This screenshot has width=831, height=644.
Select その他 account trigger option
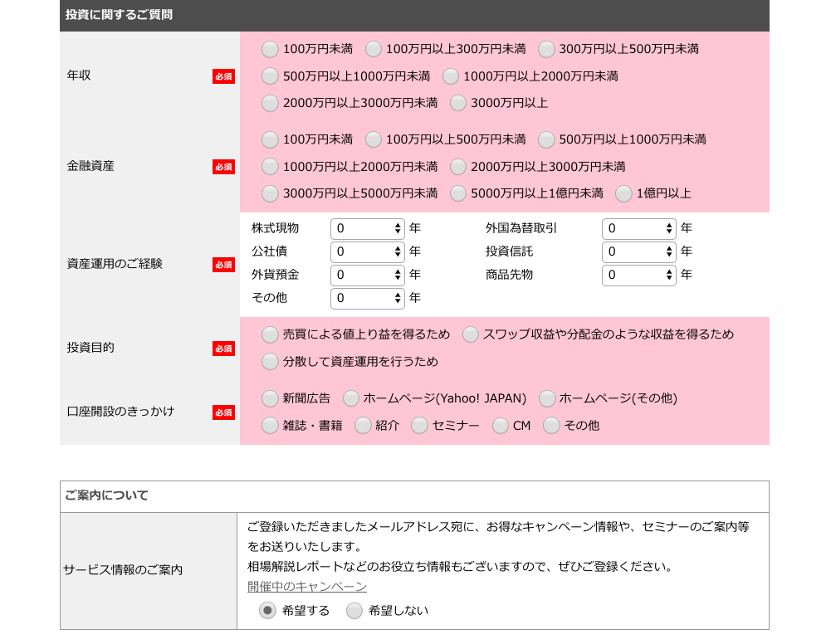[x=551, y=426]
